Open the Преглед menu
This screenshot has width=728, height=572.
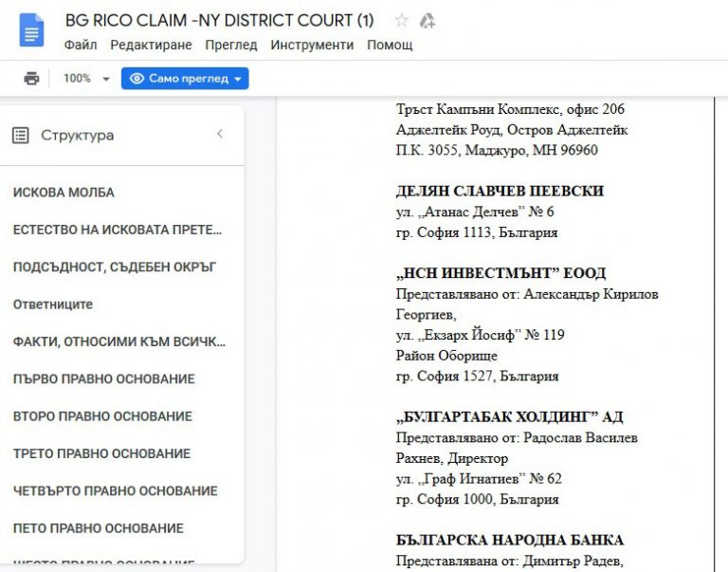tap(230, 45)
